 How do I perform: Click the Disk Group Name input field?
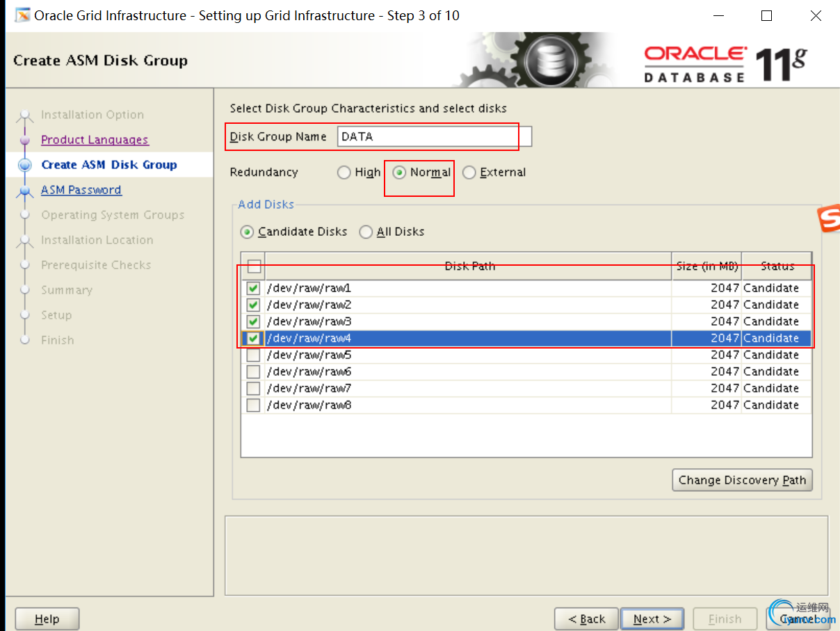(435, 136)
